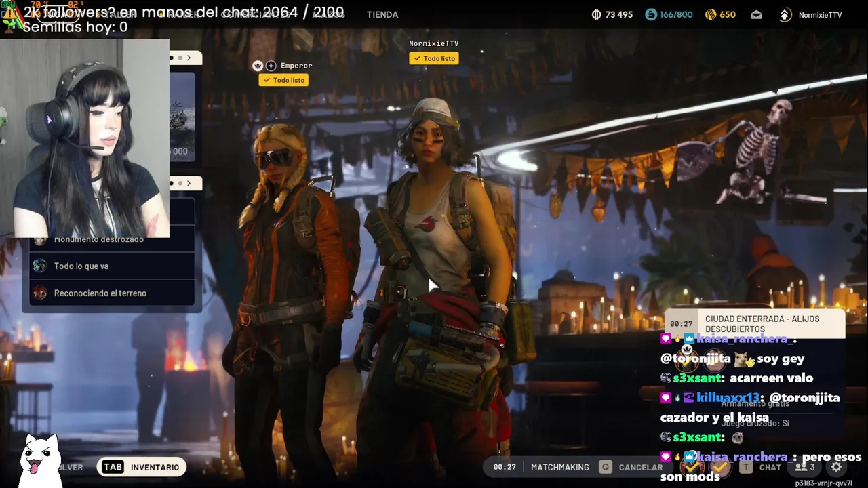
Task: Click the streamer webcam overlay
Action: pyautogui.click(x=85, y=138)
